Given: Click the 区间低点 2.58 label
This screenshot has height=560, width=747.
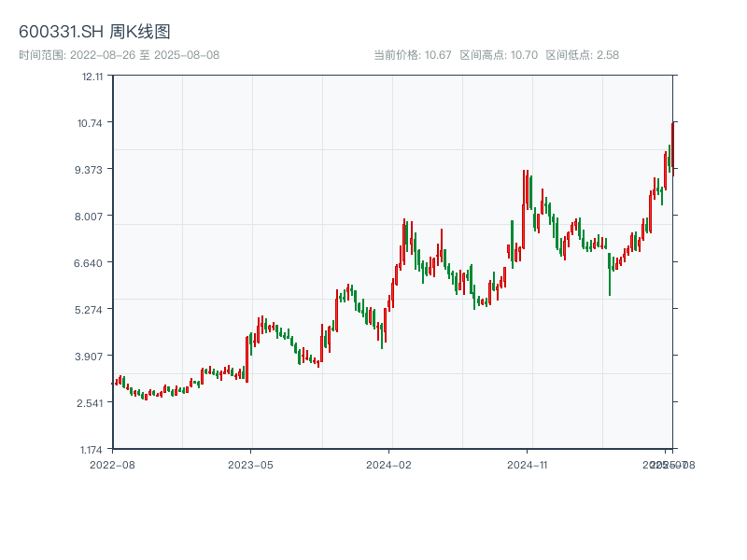Looking at the screenshot, I should coord(582,55).
